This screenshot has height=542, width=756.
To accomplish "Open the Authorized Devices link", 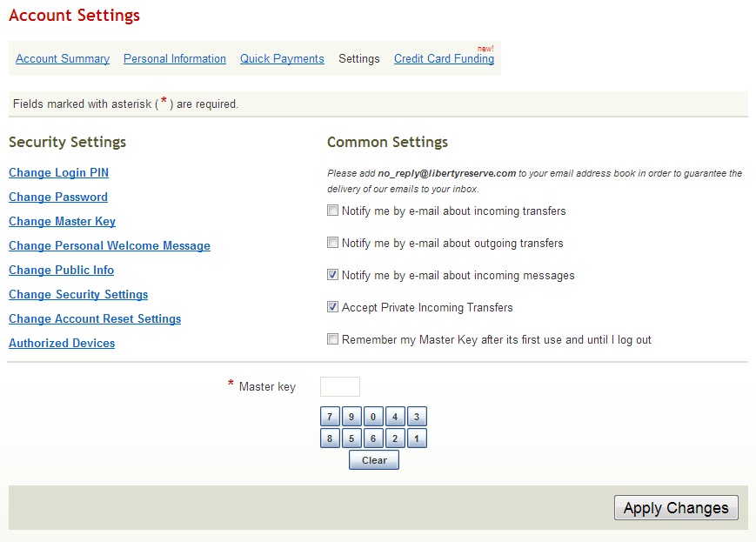I will (62, 344).
